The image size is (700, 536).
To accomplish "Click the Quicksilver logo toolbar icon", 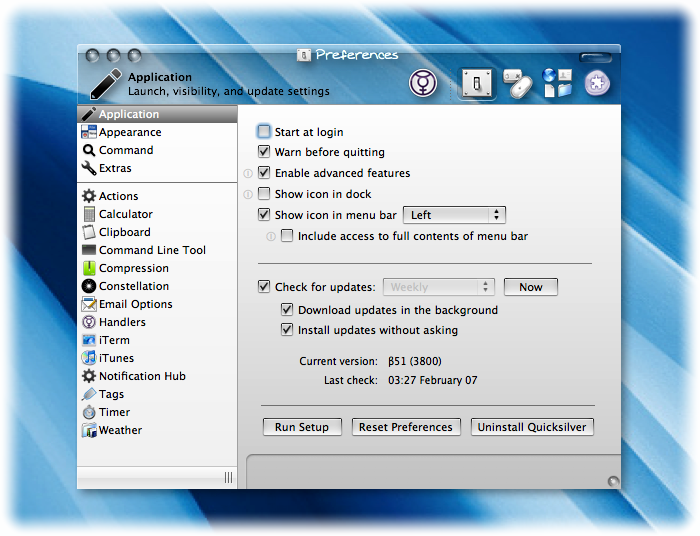I will [x=422, y=83].
